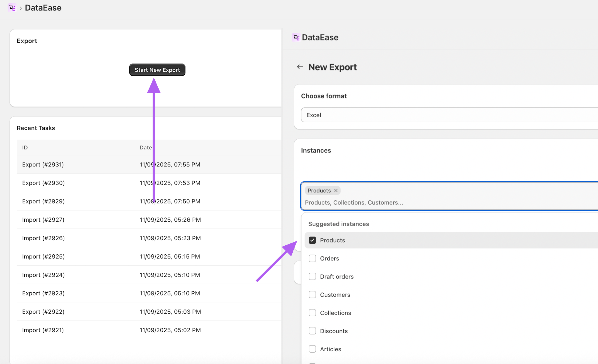The width and height of the screenshot is (598, 364).
Task: Check the Orders checkbox
Action: 312,258
